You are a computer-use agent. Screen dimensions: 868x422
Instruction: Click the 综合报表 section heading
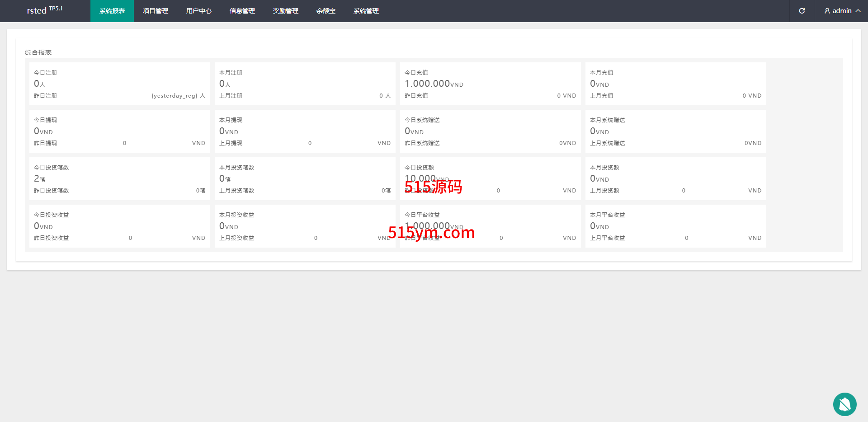38,52
